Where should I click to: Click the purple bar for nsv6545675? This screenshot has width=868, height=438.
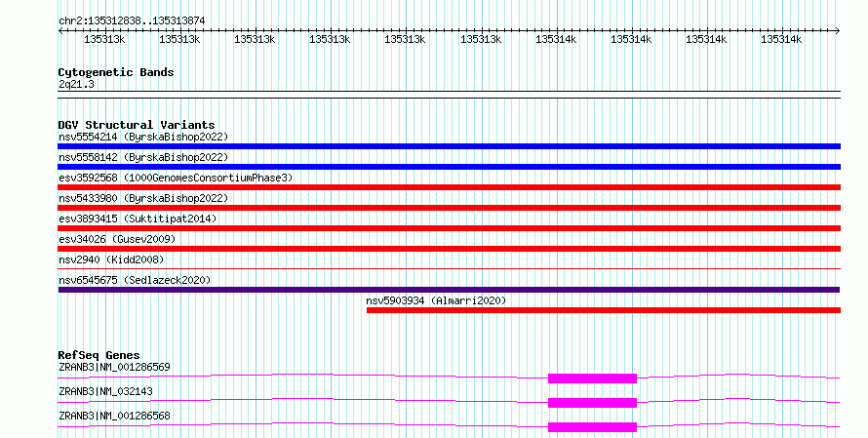click(449, 290)
